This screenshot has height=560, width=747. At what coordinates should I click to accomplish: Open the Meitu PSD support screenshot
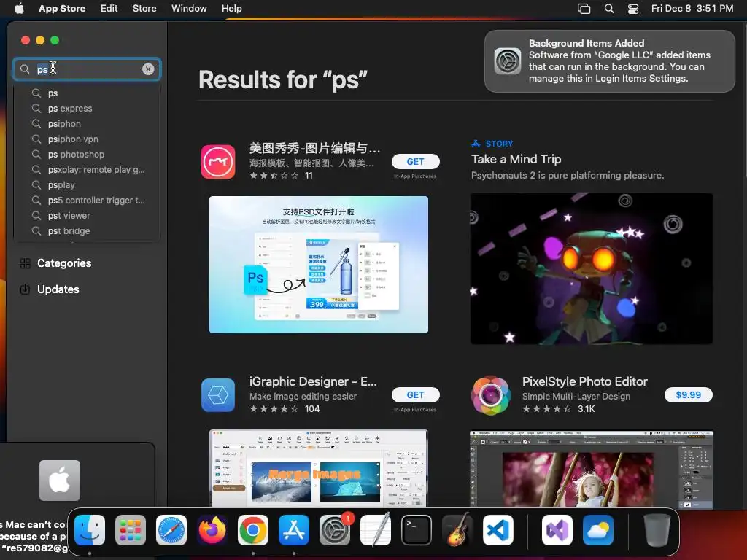(319, 265)
